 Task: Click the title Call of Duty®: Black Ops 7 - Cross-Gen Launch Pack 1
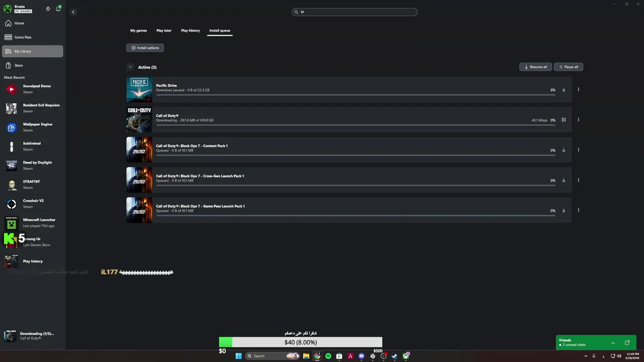coord(200,176)
